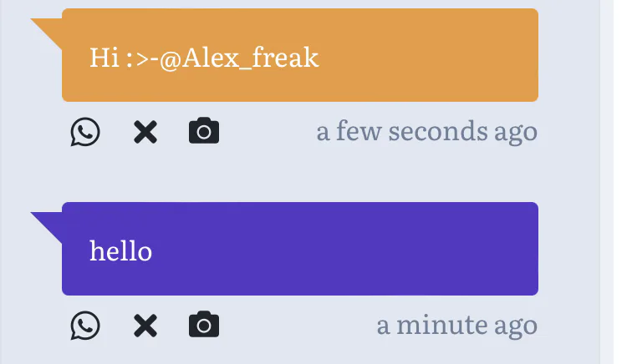Image resolution: width=627 pixels, height=364 pixels.
Task: Click the "a few seconds ago" timestamp
Action: tap(426, 131)
